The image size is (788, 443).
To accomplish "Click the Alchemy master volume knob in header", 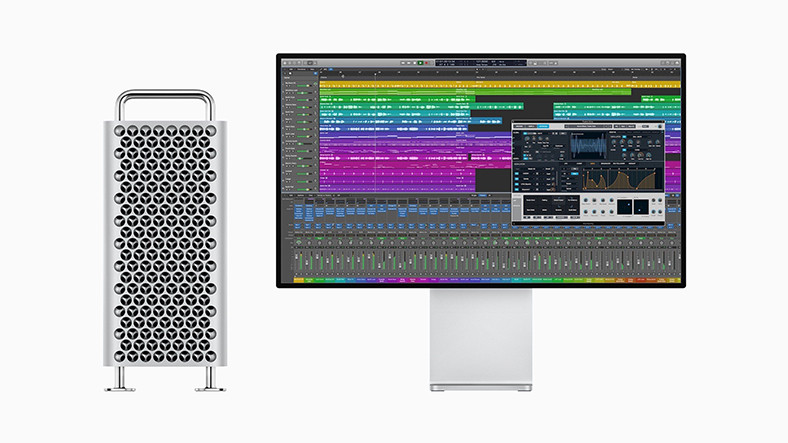I will point(660,127).
